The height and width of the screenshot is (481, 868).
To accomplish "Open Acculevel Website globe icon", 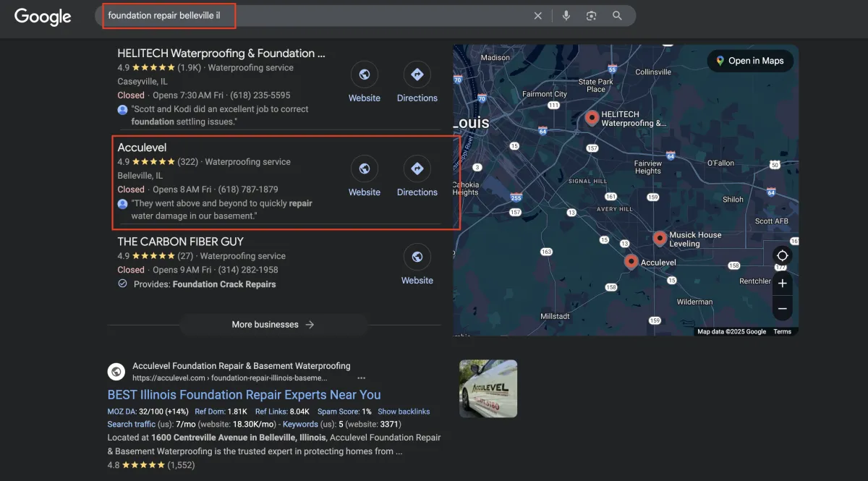I will [x=365, y=169].
